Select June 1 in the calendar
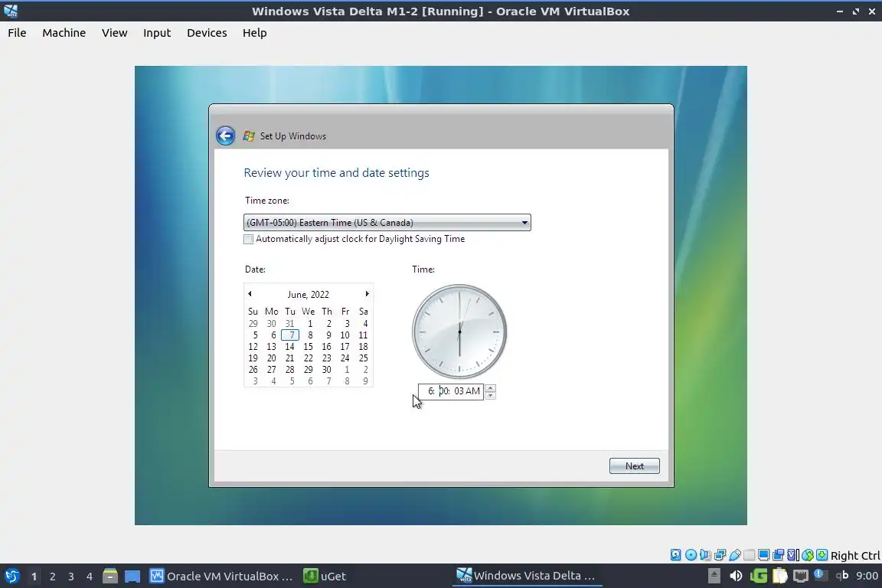Viewport: 882px width, 588px height. click(310, 324)
